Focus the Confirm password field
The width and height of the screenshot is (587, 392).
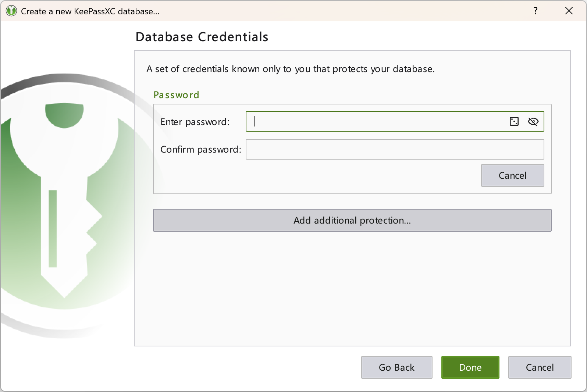(x=395, y=149)
